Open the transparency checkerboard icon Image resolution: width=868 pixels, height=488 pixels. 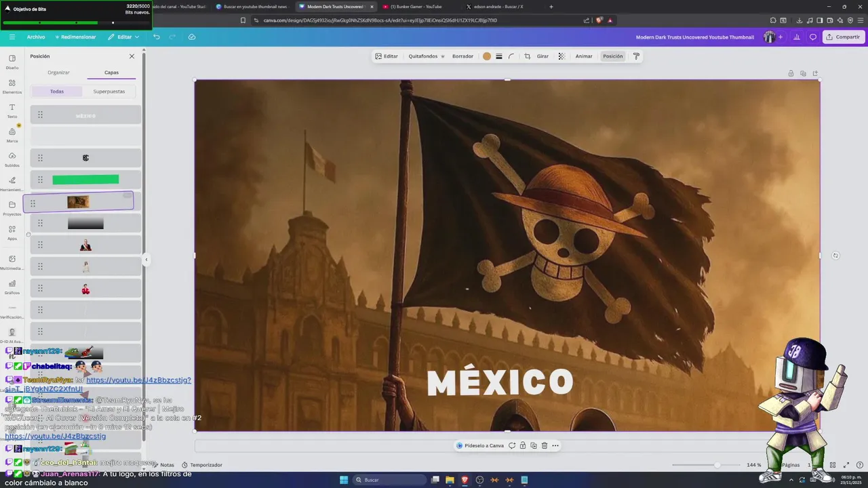561,56
